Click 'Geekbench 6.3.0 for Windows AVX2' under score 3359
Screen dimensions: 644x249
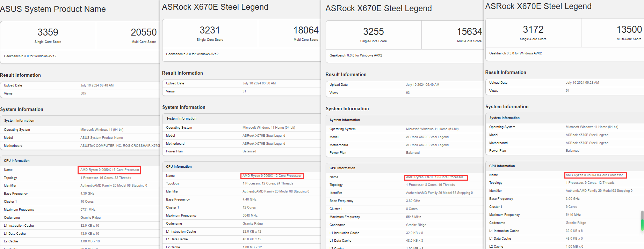click(x=30, y=56)
